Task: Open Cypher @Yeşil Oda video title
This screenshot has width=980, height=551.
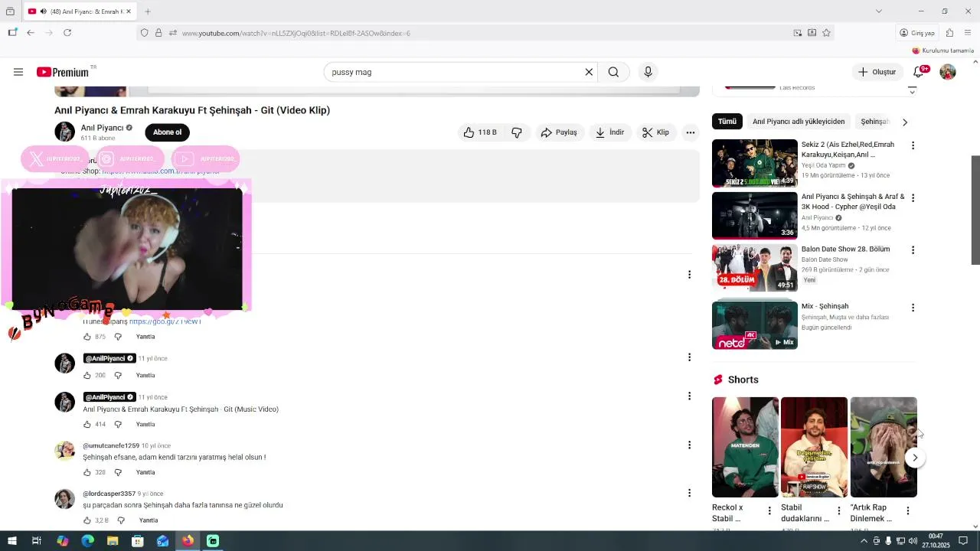Action: pos(853,201)
